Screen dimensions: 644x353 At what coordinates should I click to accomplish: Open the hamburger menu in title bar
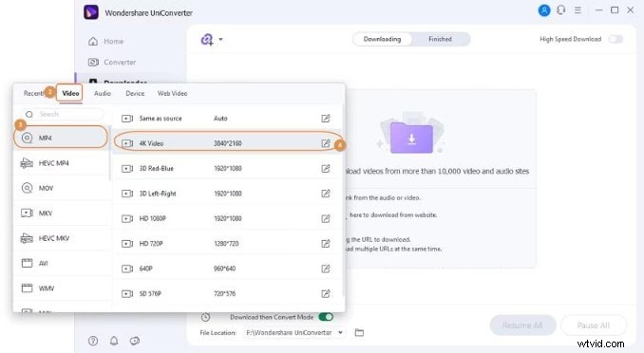tap(578, 10)
